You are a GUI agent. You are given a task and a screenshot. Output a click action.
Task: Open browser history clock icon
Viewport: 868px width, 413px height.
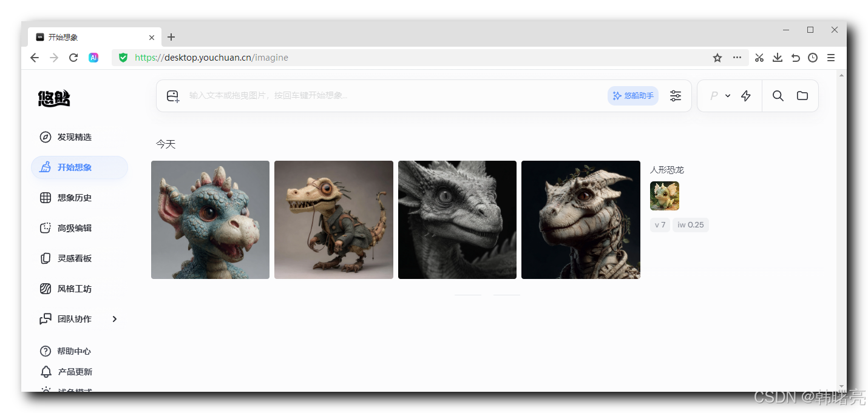click(813, 58)
